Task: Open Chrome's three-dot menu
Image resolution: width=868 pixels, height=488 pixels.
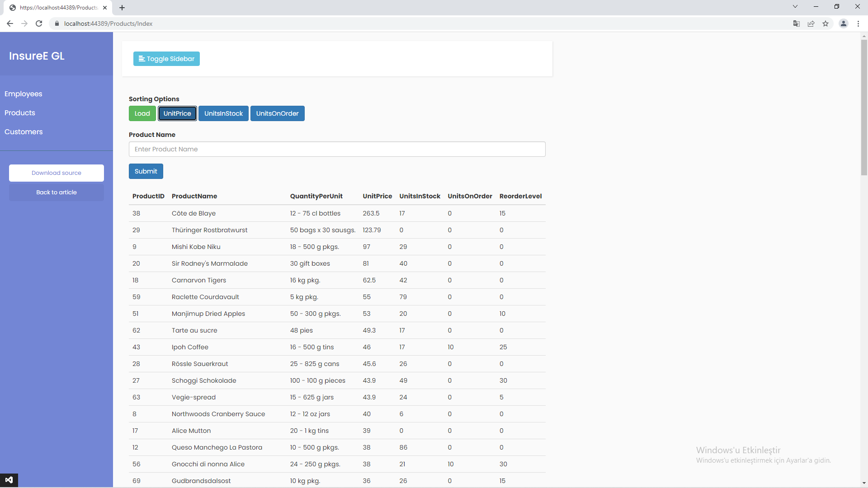Action: [x=858, y=23]
